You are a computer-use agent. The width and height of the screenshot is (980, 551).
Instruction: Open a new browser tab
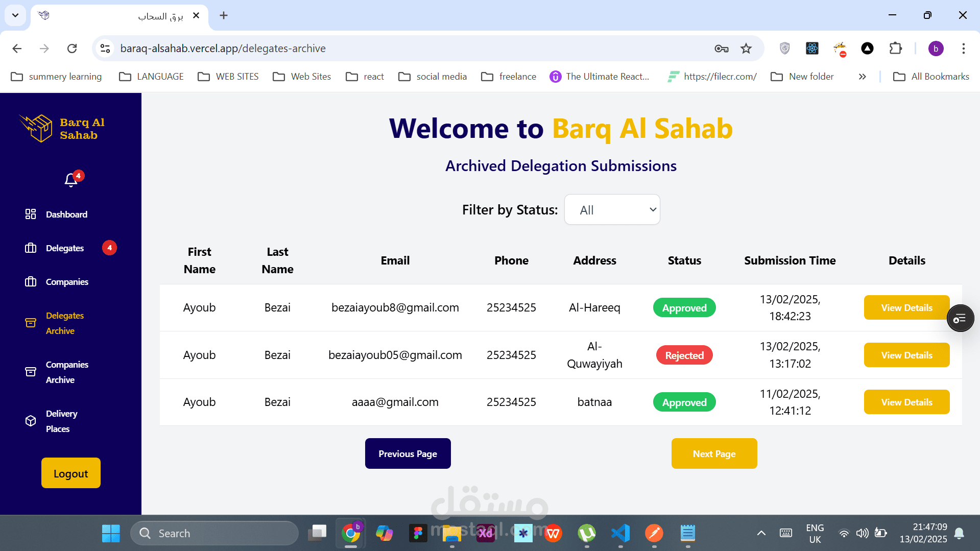(224, 15)
